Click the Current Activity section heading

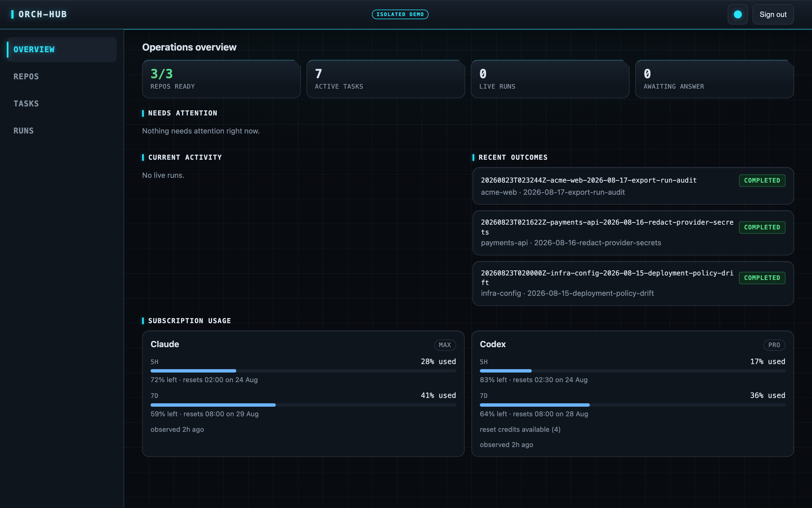pos(185,157)
